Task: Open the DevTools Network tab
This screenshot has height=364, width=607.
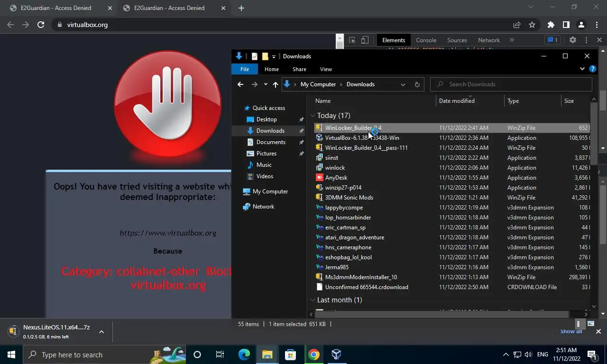Action: coord(489,40)
